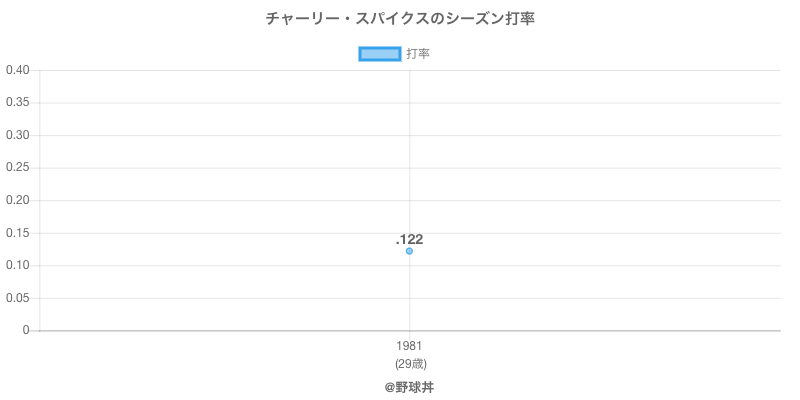The image size is (800, 400).
Task: Click the 0.15 y-axis label
Action: (x=17, y=233)
